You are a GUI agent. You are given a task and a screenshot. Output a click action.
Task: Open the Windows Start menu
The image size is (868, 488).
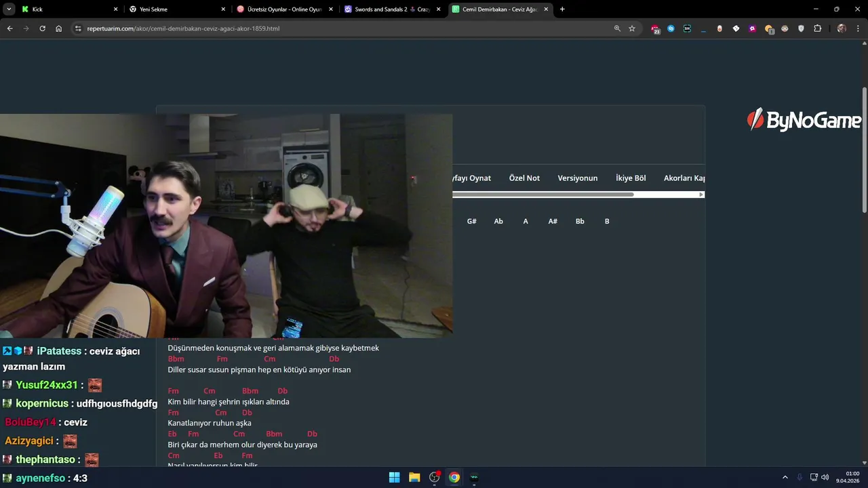[x=394, y=477]
